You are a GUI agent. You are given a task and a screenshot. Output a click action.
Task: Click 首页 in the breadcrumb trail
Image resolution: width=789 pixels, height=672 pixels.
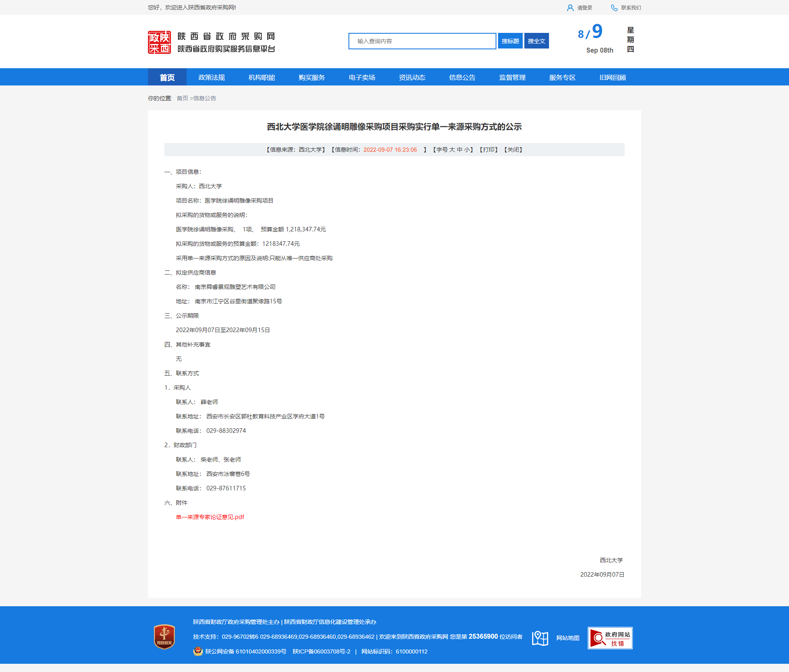(182, 98)
